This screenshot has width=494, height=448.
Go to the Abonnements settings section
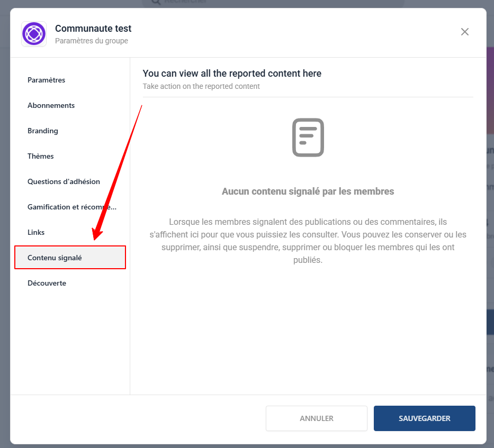pyautogui.click(x=51, y=106)
